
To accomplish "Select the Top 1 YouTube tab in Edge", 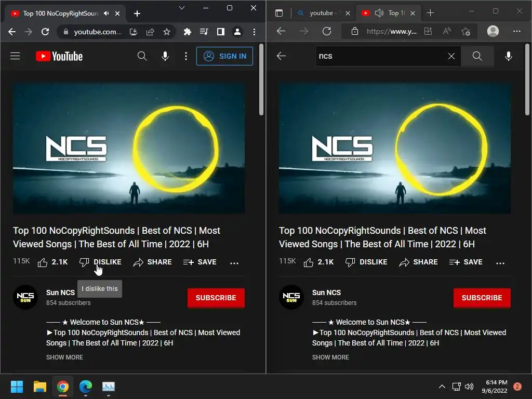I will pyautogui.click(x=396, y=13).
